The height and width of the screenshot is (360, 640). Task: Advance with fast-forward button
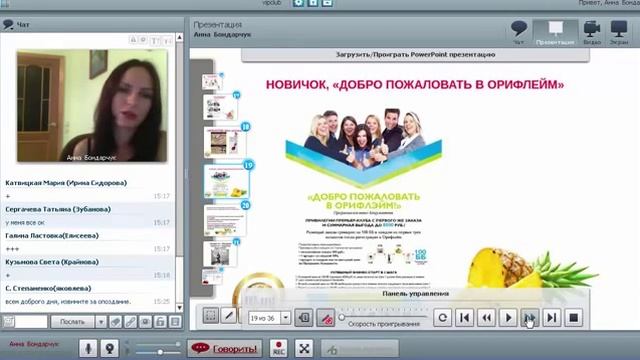(530, 317)
